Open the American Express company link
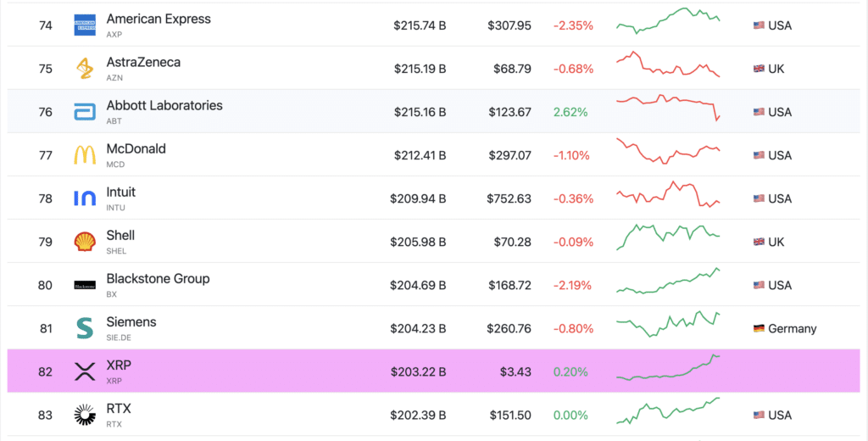 (x=159, y=19)
